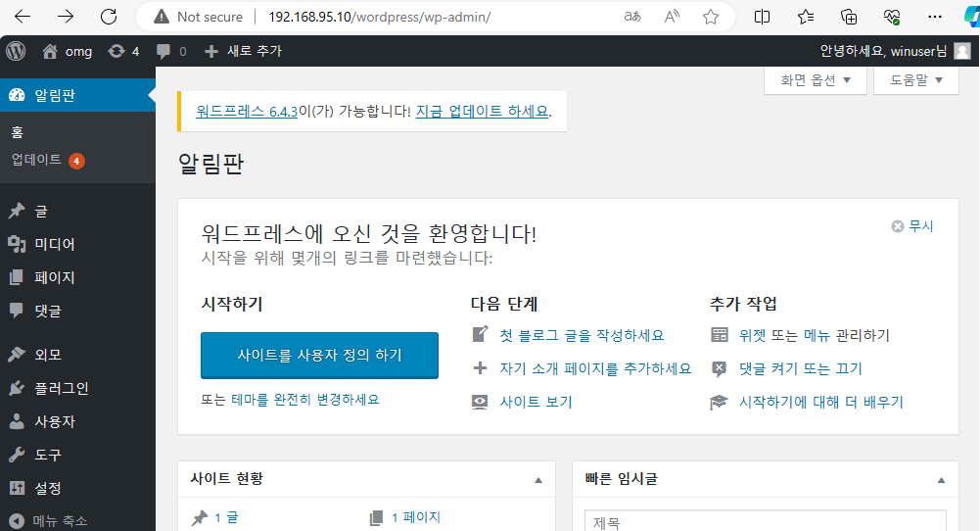The width and height of the screenshot is (980, 531).
Task: Focus the 제목 quick draft title field
Action: tap(765, 521)
